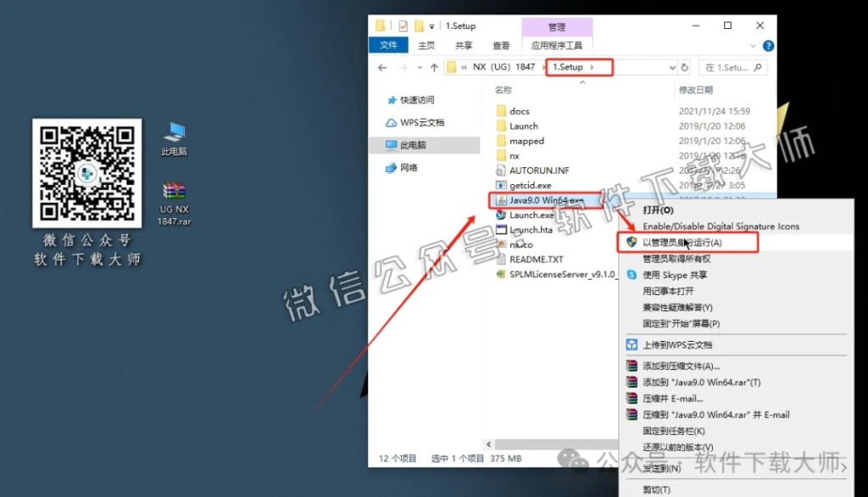Screen dimensions: 868x497
Task: Go up one folder level
Action: (434, 68)
